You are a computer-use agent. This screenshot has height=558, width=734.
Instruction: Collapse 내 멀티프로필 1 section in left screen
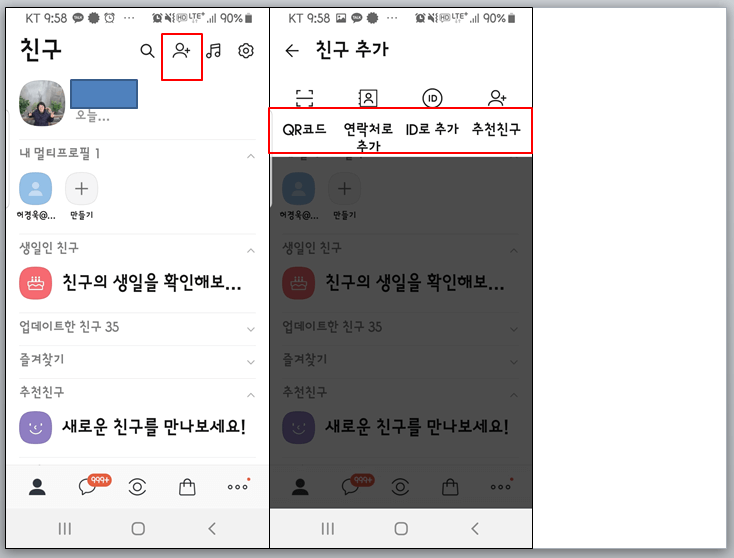point(251,156)
